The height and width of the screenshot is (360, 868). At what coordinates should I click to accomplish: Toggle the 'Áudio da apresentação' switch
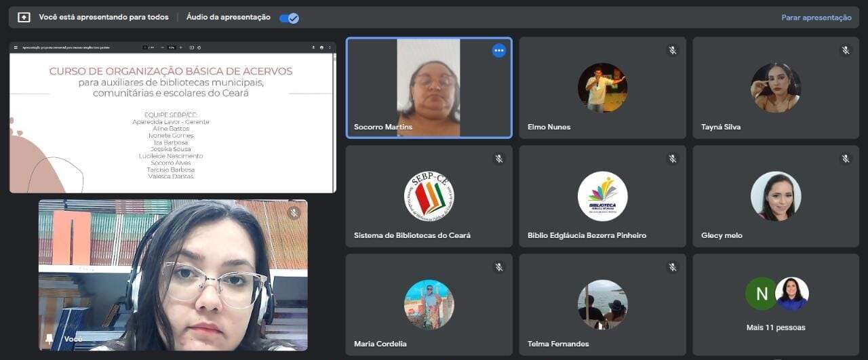click(289, 18)
